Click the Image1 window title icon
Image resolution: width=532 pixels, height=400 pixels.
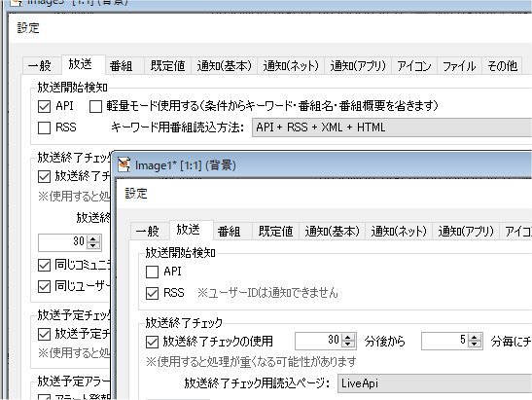(x=124, y=164)
